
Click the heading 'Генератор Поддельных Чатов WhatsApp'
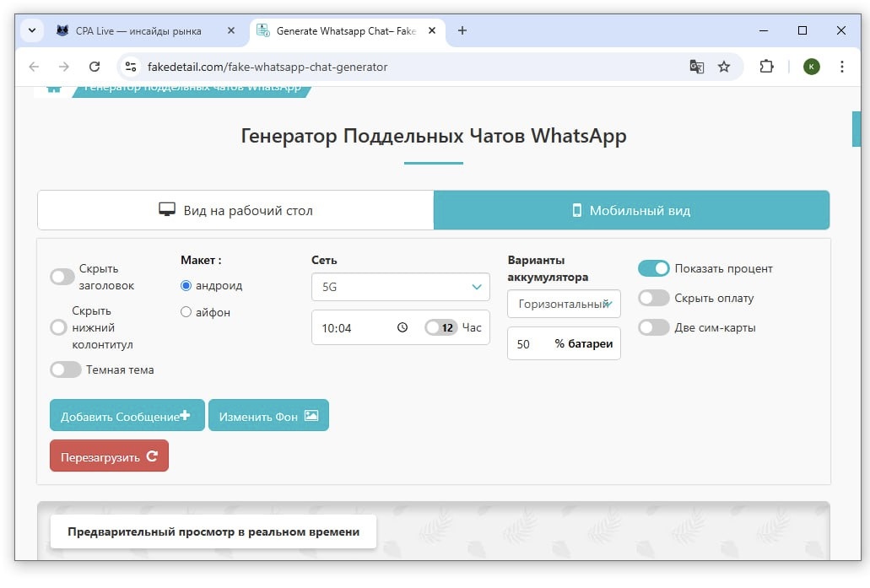[434, 136]
